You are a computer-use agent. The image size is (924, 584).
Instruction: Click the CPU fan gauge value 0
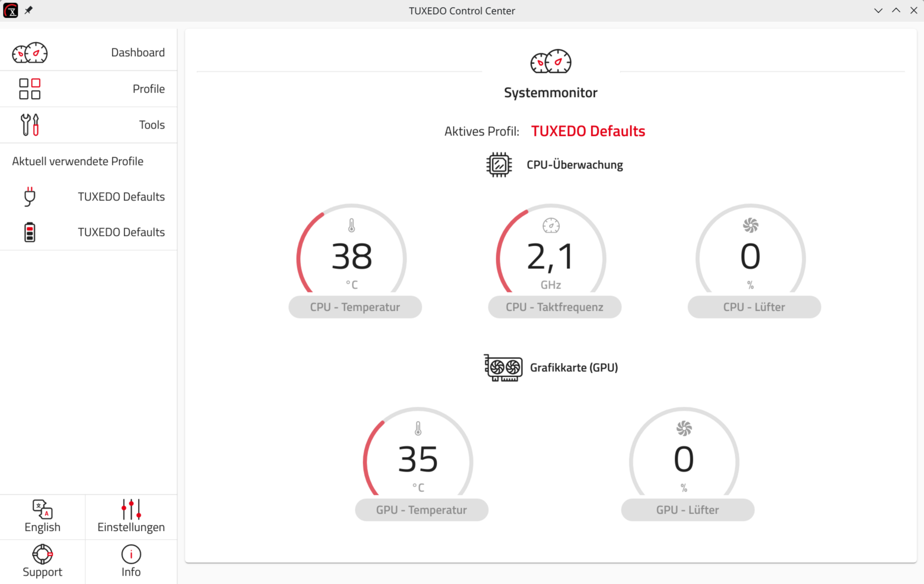(751, 257)
